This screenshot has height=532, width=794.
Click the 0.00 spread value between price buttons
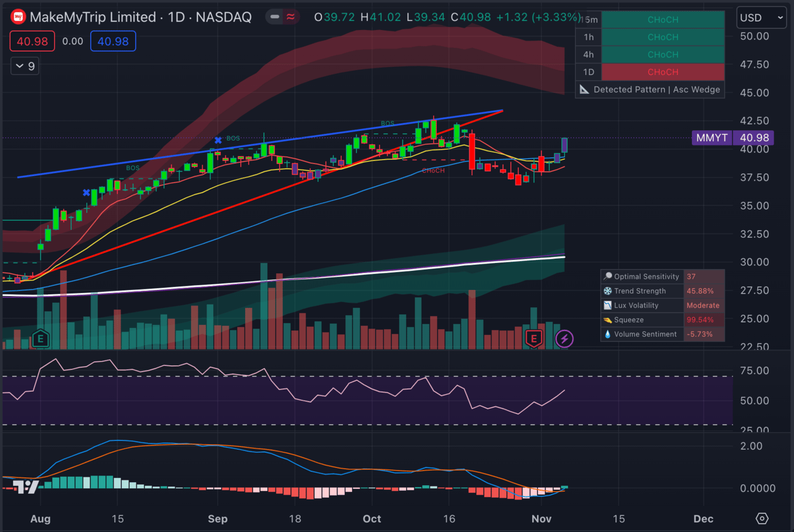(73, 41)
